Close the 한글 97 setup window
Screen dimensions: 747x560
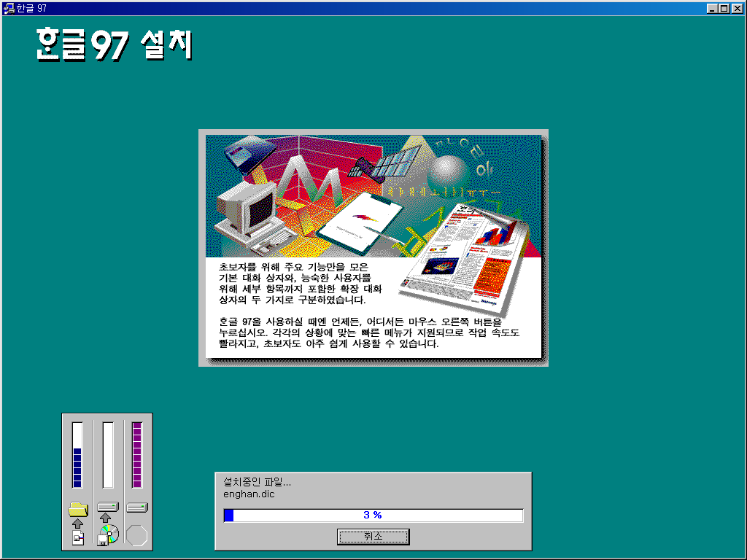[x=737, y=8]
